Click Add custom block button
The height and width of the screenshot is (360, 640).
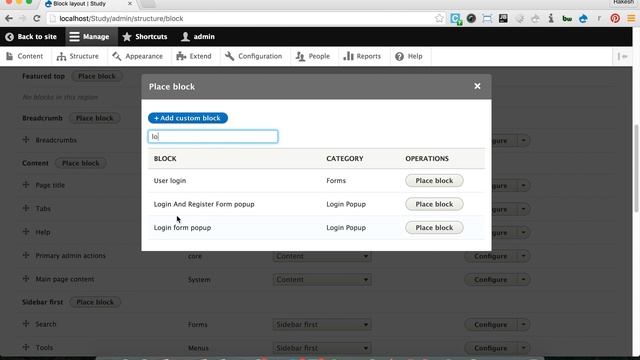coord(188,118)
